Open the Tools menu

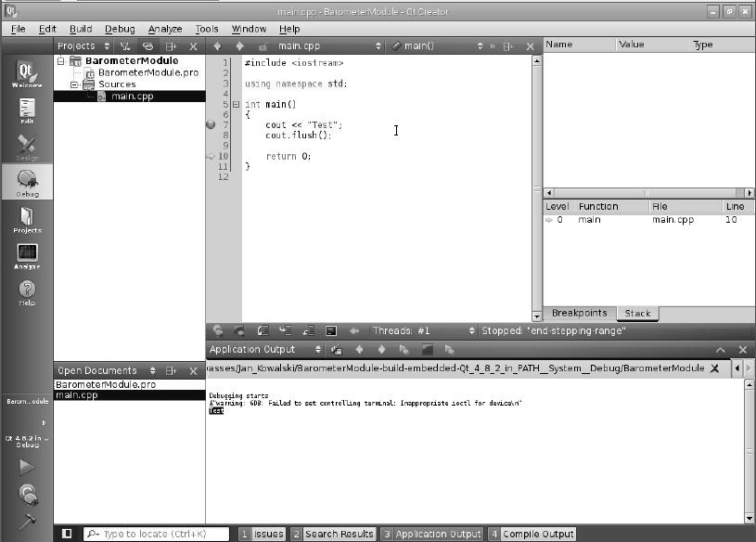(207, 29)
